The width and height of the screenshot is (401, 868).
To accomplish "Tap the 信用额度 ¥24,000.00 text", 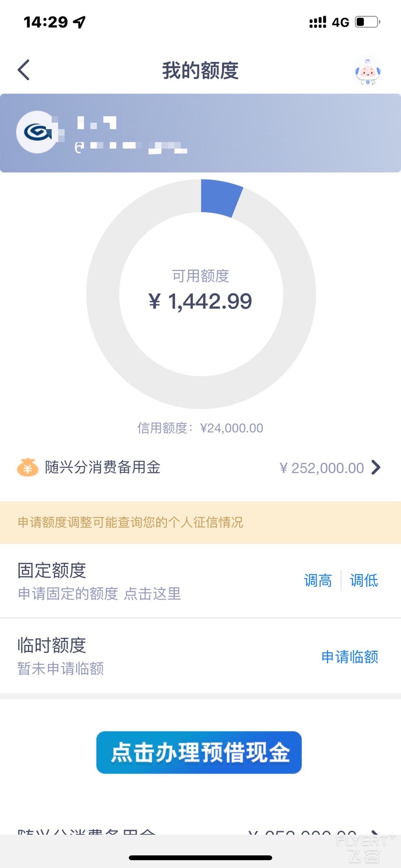I will click(x=200, y=428).
